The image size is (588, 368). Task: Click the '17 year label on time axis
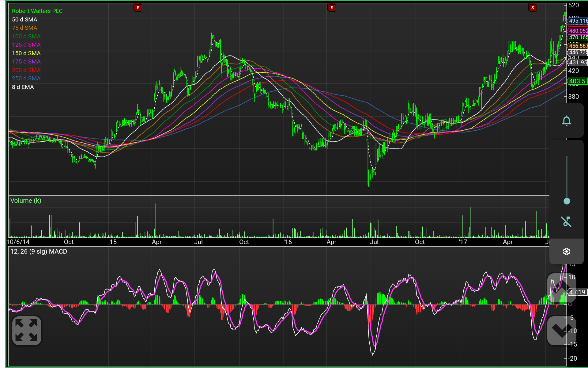tap(463, 242)
